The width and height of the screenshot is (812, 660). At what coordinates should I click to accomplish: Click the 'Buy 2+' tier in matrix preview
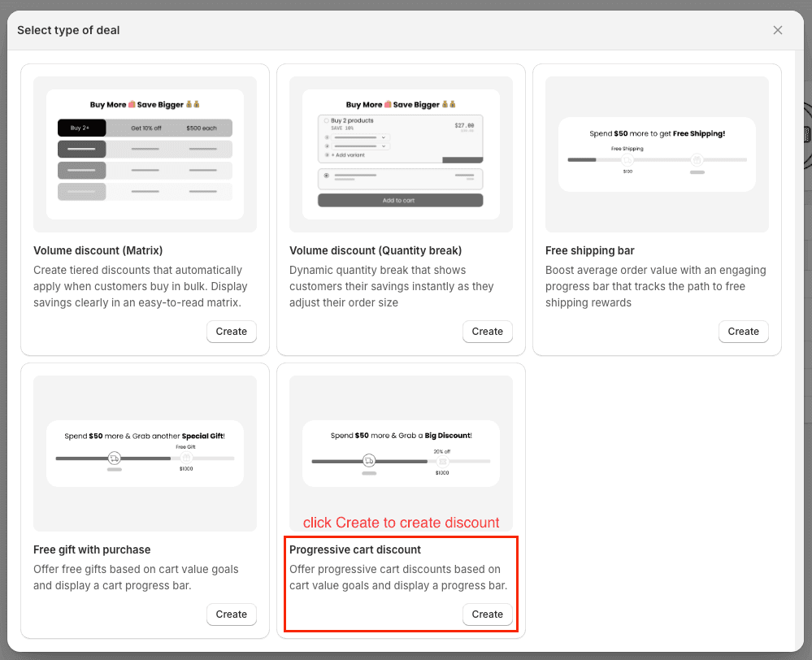click(81, 128)
